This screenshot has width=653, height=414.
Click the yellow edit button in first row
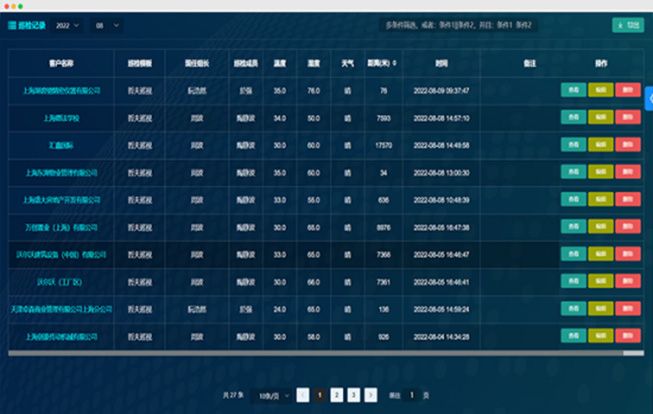[601, 90]
